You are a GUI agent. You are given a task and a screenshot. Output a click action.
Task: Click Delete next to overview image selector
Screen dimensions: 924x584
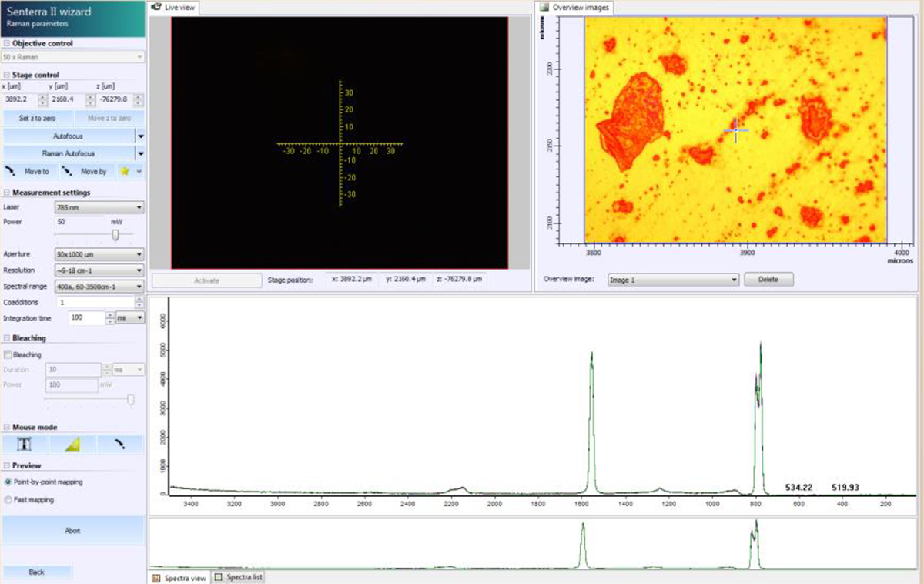pyautogui.click(x=768, y=280)
